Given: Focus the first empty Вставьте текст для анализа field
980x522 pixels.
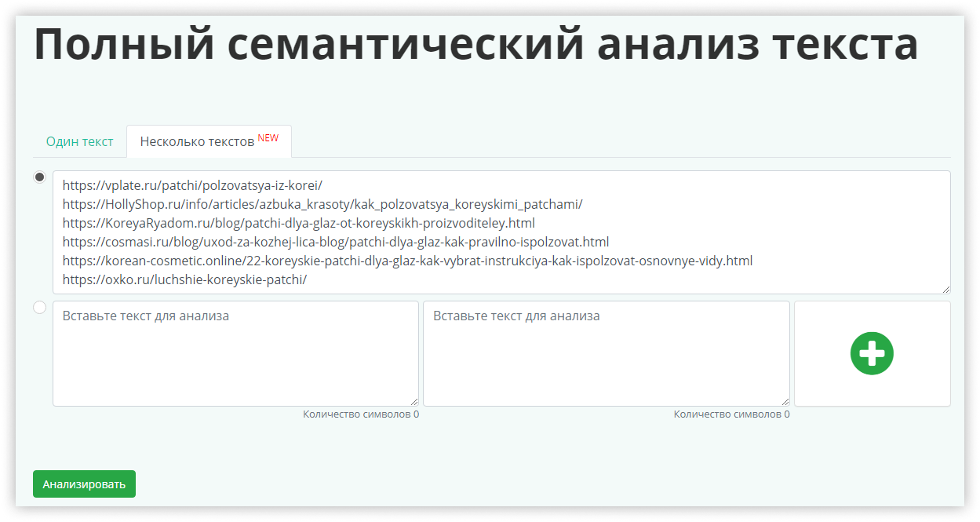Looking at the screenshot, I should 235,353.
